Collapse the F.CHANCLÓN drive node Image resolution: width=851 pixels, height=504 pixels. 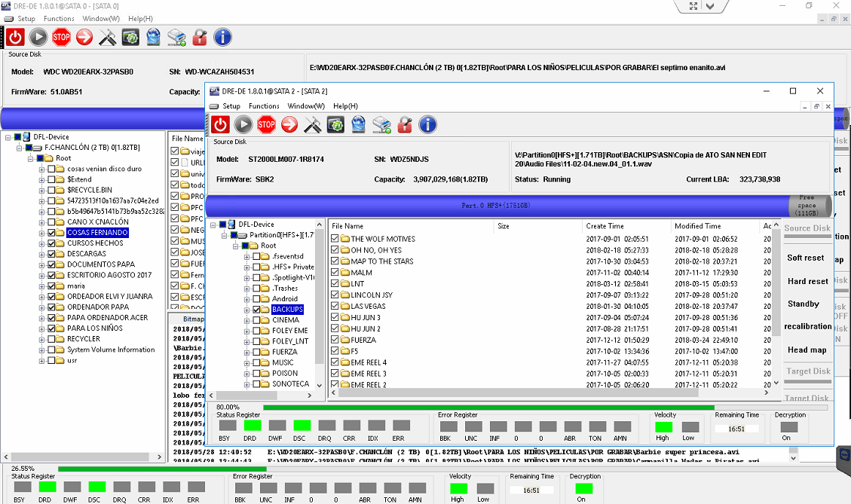click(19, 148)
